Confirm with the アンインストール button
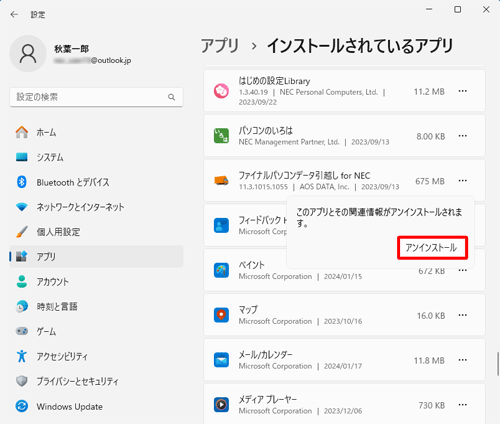 tap(432, 248)
